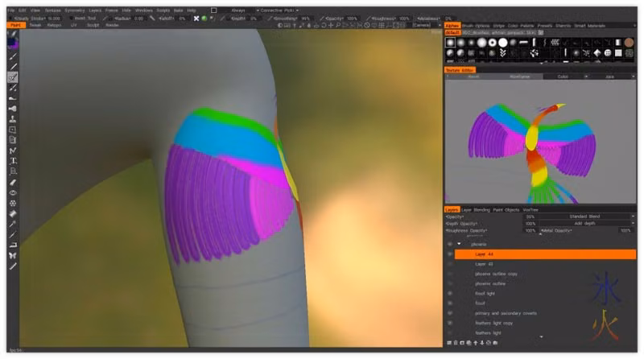Move layer down with the down-arrow icon
Viewport: 644px width, 359px height.
click(482, 343)
